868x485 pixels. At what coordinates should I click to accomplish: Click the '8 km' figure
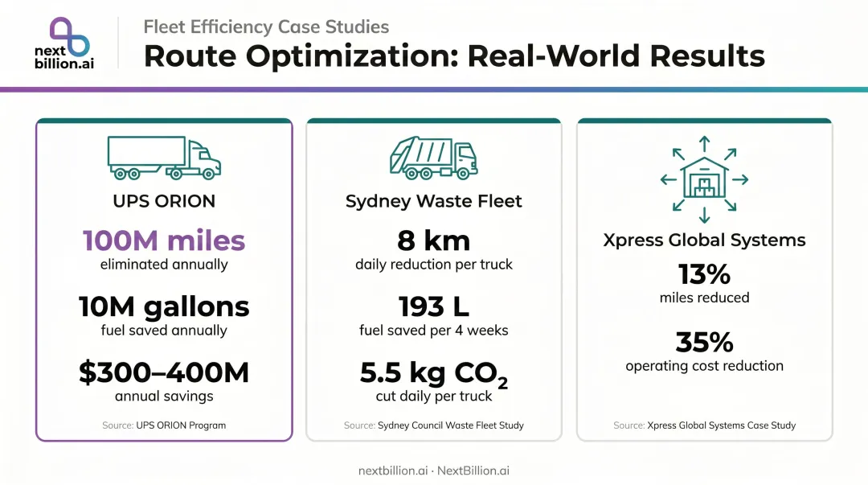click(433, 240)
